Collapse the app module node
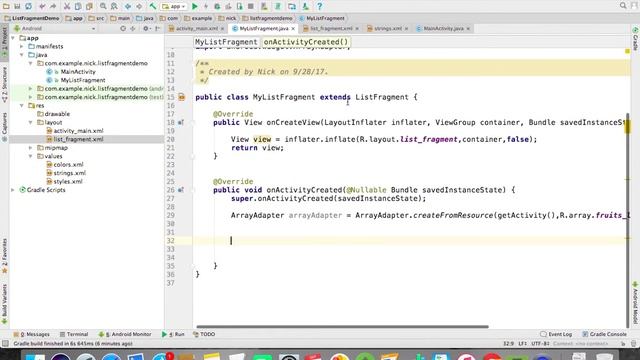Image resolution: width=640 pixels, height=360 pixels. [x=13, y=38]
